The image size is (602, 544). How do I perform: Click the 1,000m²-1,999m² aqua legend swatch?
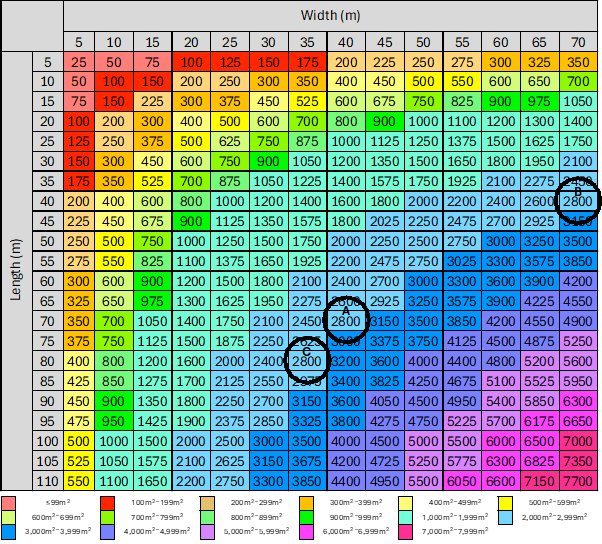405,518
